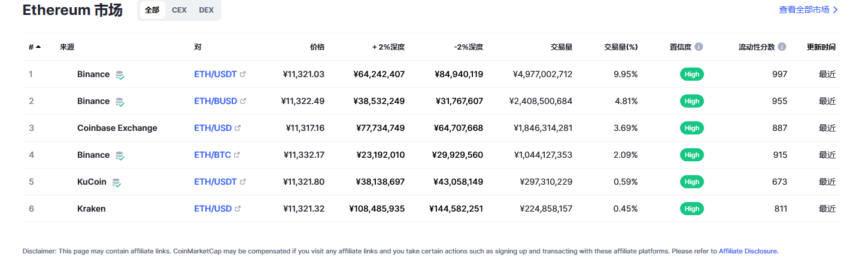Click the external link icon after ETH/BTC
Viewport: 868px width, 257px height.
(x=237, y=155)
